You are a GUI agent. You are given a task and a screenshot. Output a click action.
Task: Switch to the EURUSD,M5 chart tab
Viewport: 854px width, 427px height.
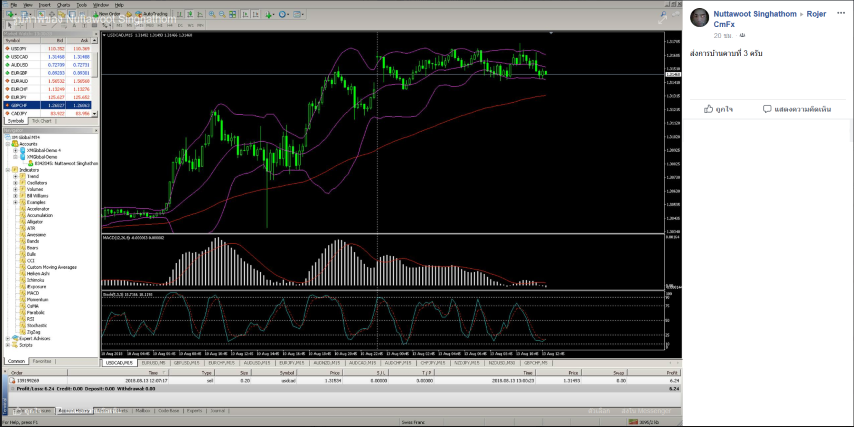pyautogui.click(x=155, y=362)
